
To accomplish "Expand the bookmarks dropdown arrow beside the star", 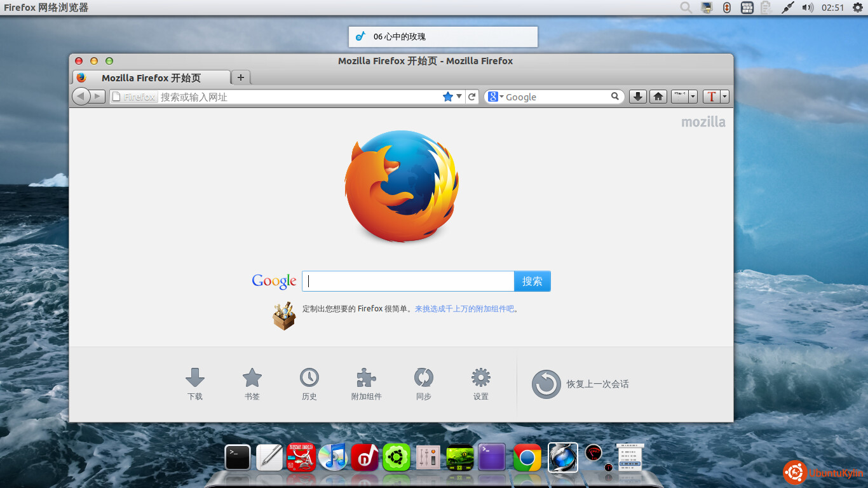I will 459,97.
